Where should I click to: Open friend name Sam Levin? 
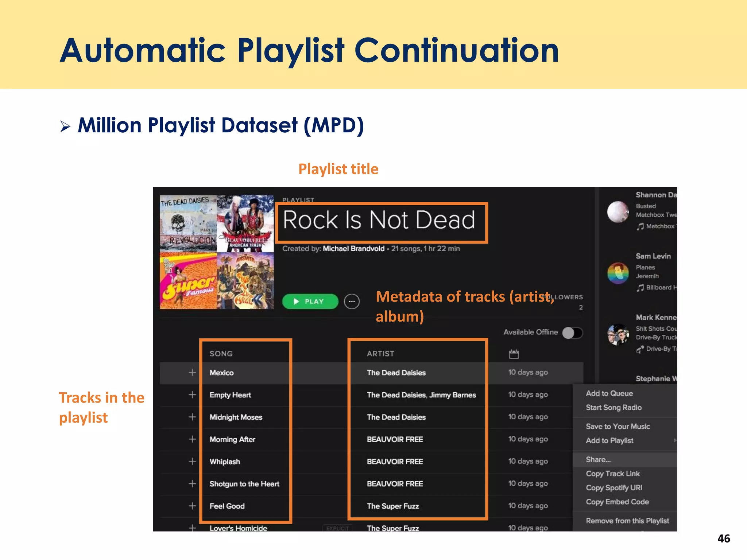point(653,256)
